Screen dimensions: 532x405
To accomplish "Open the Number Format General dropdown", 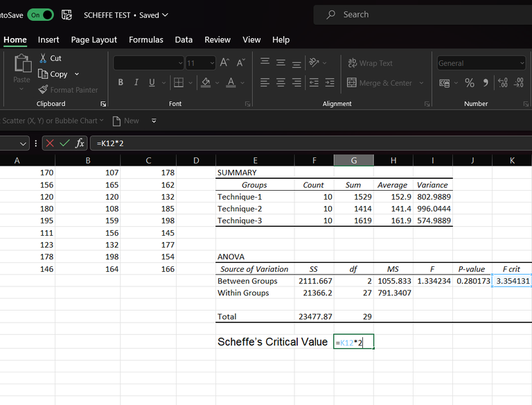I will (x=521, y=63).
